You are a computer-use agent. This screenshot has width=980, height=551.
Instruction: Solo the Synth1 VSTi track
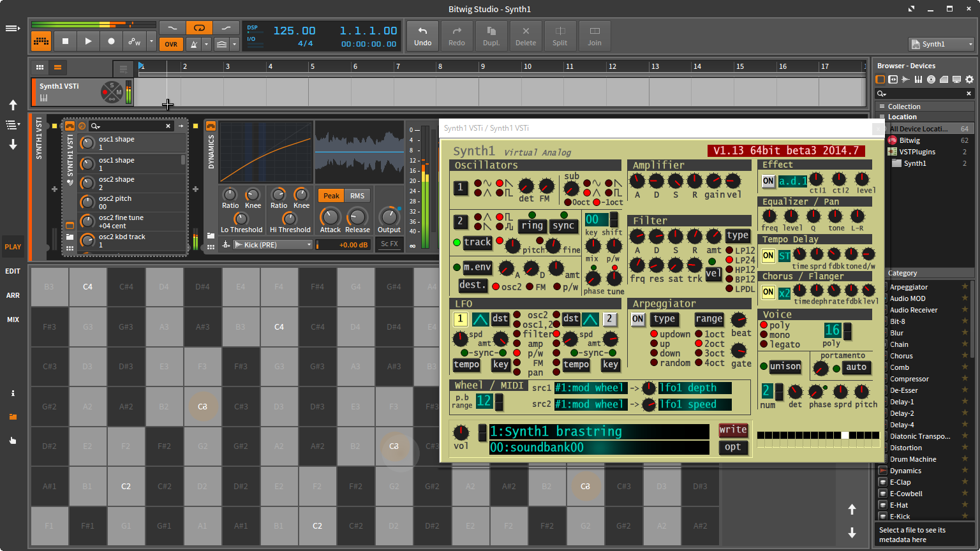[112, 85]
